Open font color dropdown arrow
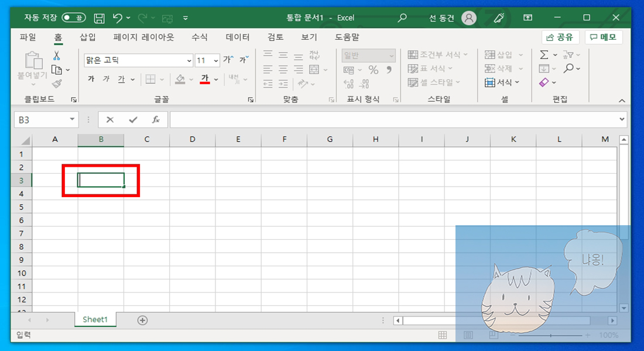This screenshot has height=351, width=644. click(216, 79)
